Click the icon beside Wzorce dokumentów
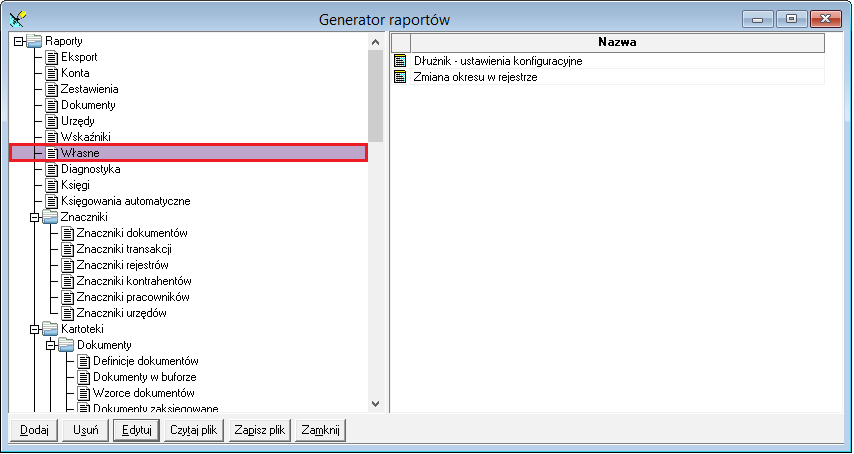This screenshot has width=854, height=454. (x=83, y=393)
